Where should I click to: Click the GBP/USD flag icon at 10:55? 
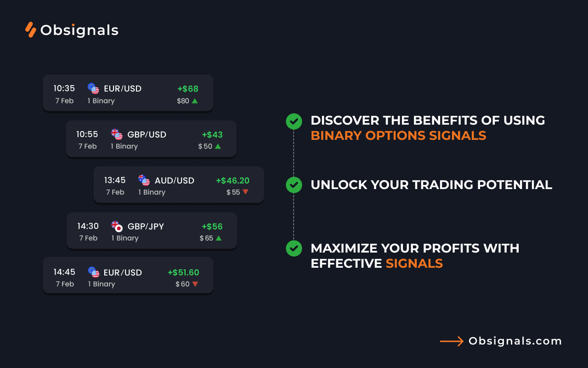117,134
